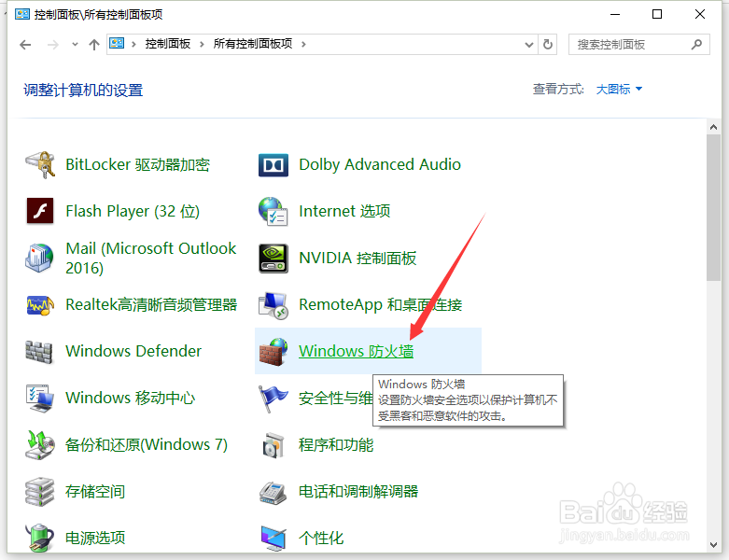Open Flash Player (32 位) icon

click(x=40, y=211)
